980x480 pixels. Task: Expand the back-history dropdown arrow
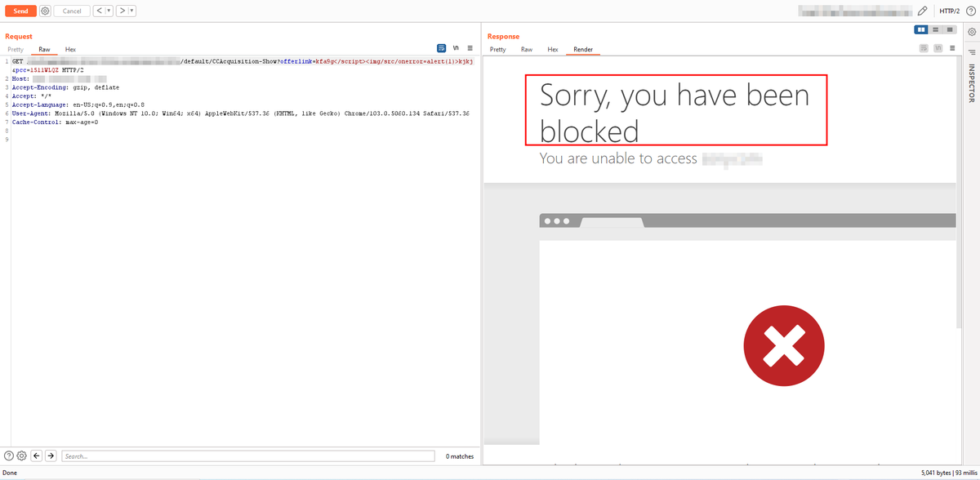coord(109,10)
